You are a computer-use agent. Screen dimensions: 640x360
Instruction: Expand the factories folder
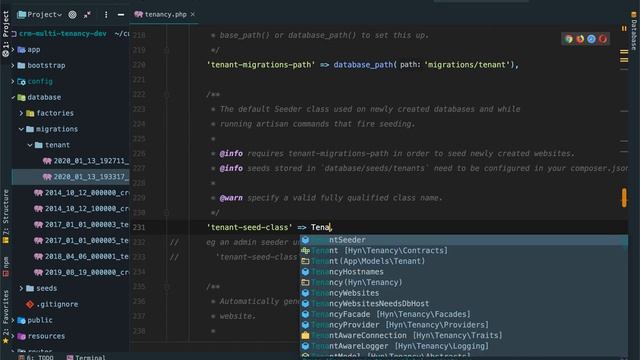[x=21, y=113]
